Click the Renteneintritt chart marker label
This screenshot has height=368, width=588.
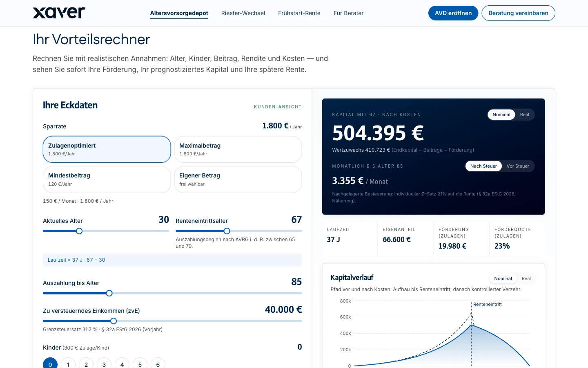488,304
